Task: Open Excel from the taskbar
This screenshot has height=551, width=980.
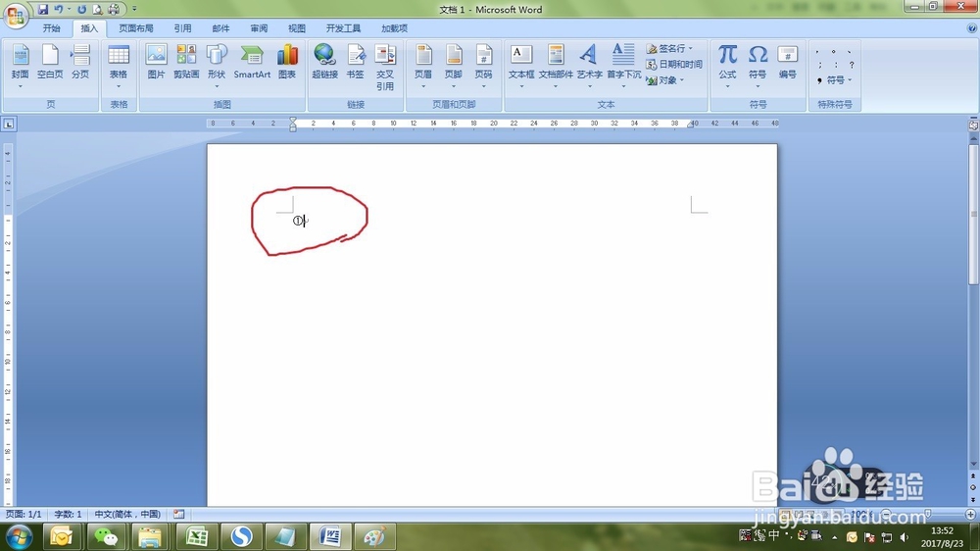Action: (x=196, y=536)
